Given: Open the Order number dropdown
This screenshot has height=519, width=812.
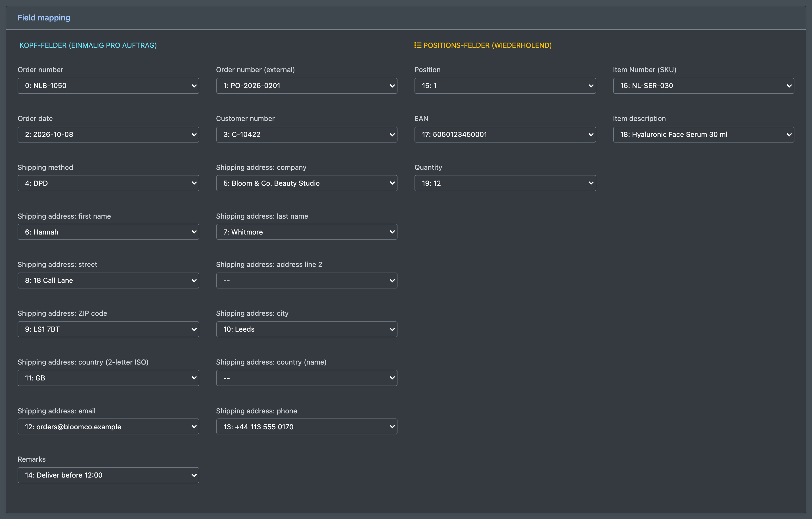Looking at the screenshot, I should [108, 86].
